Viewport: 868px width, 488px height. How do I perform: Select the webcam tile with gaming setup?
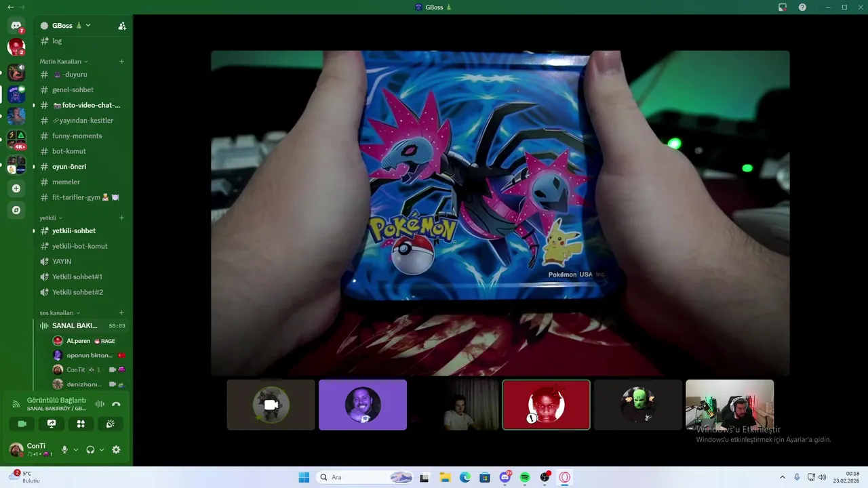(x=730, y=405)
